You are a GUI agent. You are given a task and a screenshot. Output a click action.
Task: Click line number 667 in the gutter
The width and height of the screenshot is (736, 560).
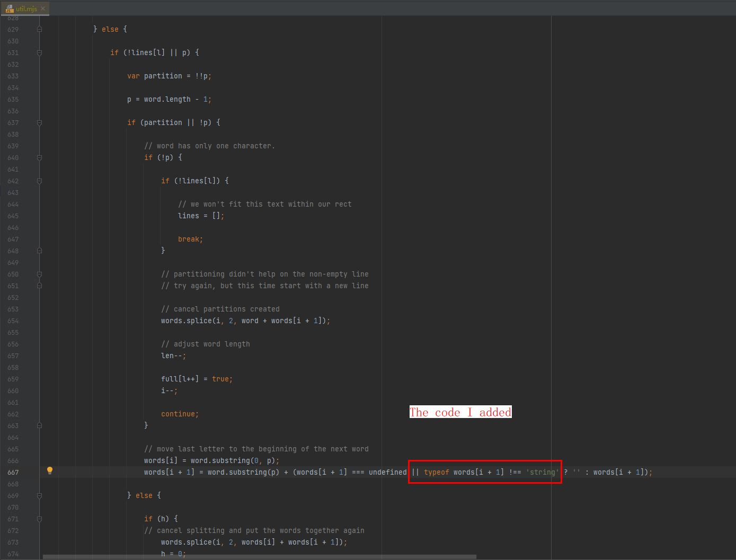click(13, 472)
